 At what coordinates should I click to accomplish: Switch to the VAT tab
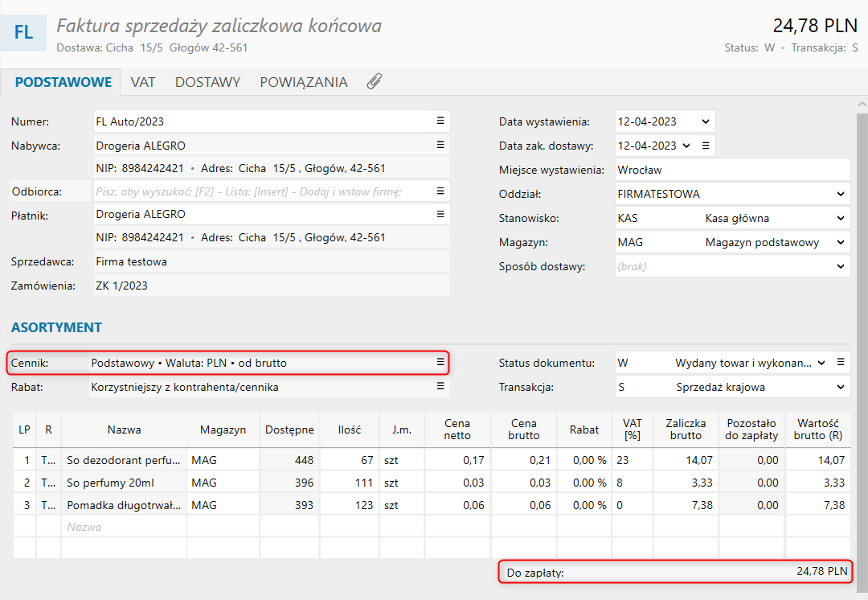[143, 82]
